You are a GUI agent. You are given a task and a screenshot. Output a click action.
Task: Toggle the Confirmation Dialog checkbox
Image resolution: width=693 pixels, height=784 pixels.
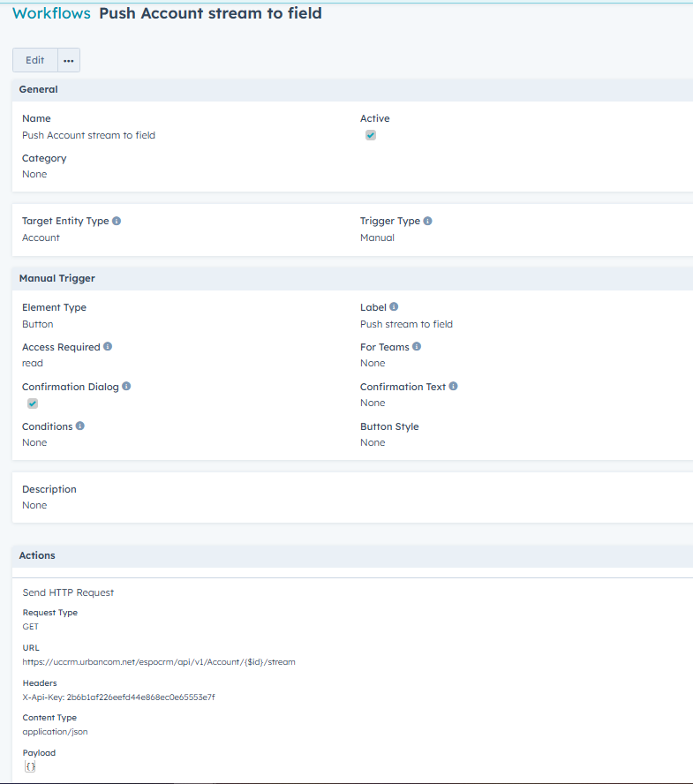(33, 403)
